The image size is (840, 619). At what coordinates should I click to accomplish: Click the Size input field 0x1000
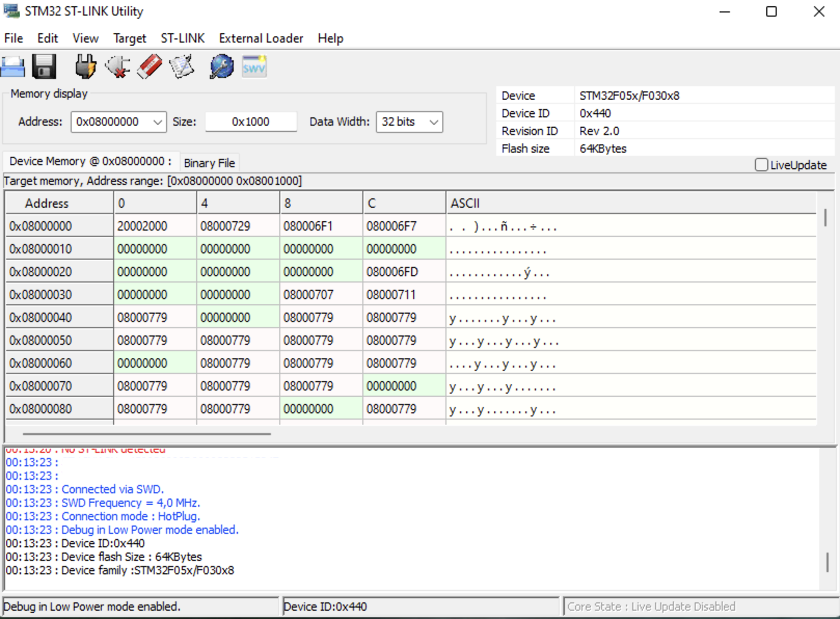pyautogui.click(x=251, y=122)
